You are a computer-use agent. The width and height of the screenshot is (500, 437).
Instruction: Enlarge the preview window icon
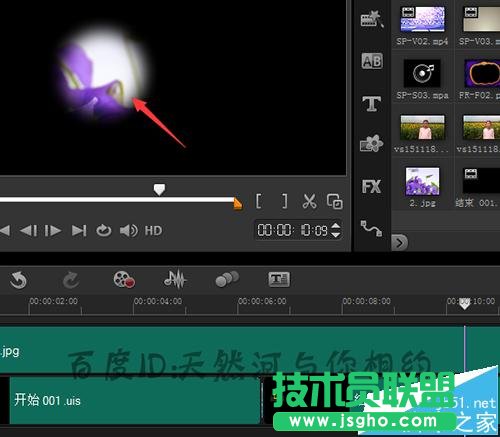click(x=334, y=201)
